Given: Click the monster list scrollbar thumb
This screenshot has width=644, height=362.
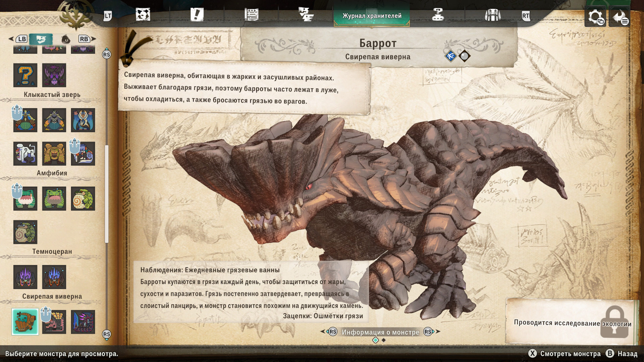Looking at the screenshot, I should point(107,194).
